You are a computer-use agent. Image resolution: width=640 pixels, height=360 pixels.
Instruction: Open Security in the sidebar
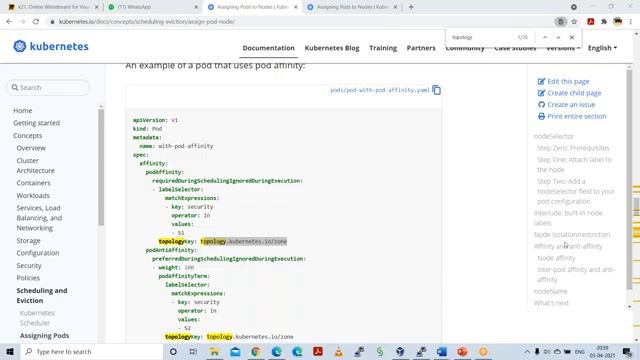[29, 265]
